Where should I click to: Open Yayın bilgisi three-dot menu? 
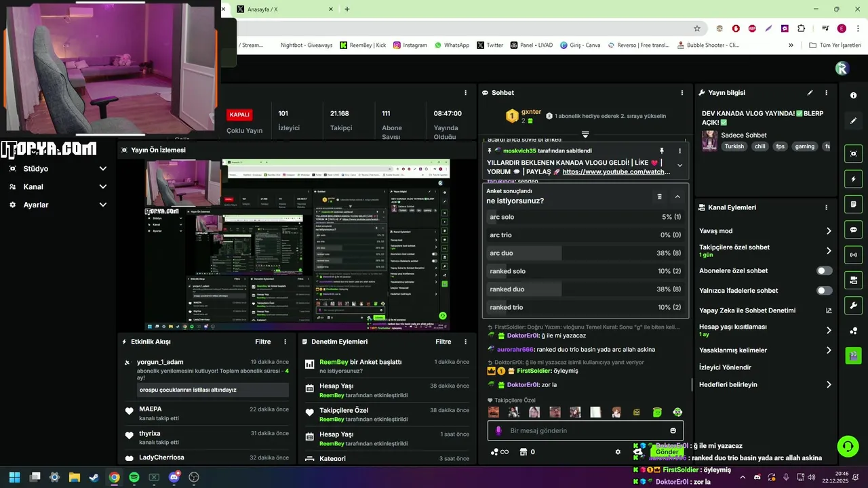[826, 93]
